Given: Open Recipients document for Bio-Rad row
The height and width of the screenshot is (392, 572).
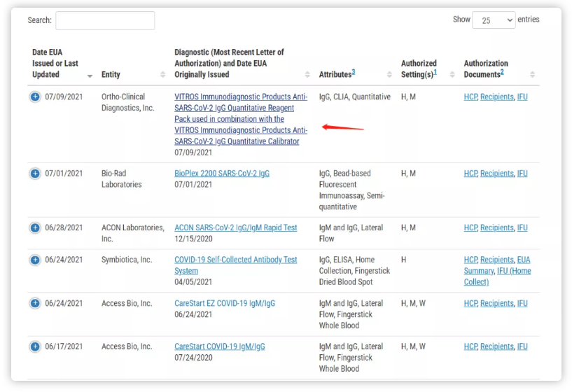Looking at the screenshot, I should click(497, 174).
